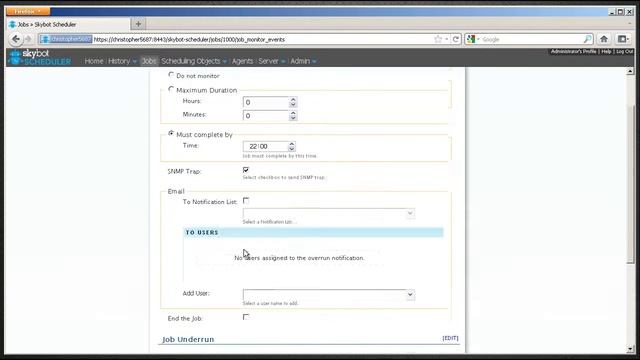The width and height of the screenshot is (640, 360).
Task: Open the bookmark star dropdown arrow
Action: pos(447,39)
